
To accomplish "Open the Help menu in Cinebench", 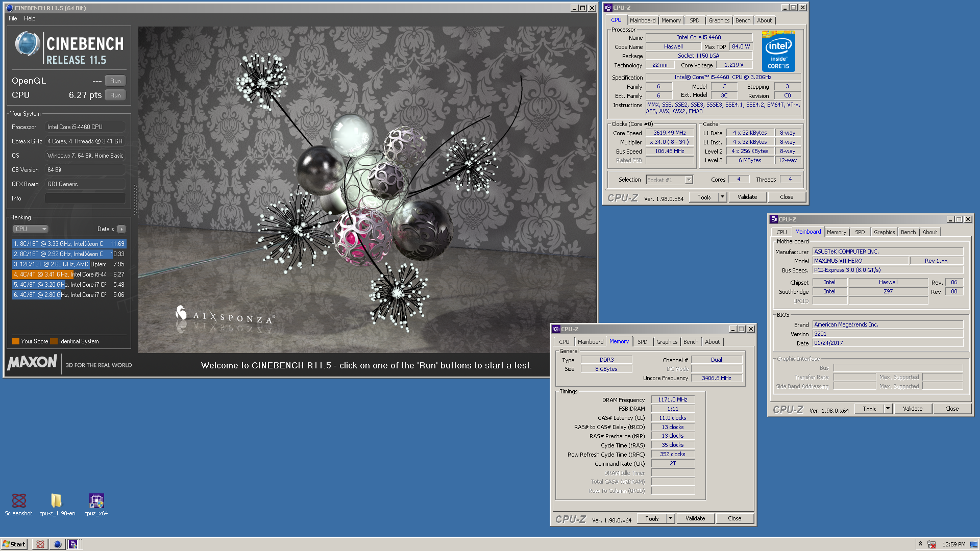I will (x=30, y=18).
